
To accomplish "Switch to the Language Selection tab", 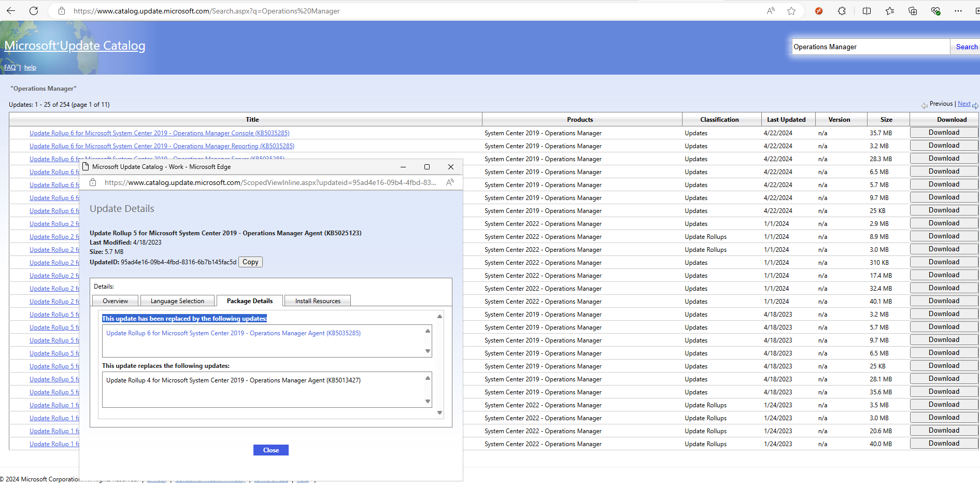I will pos(177,301).
